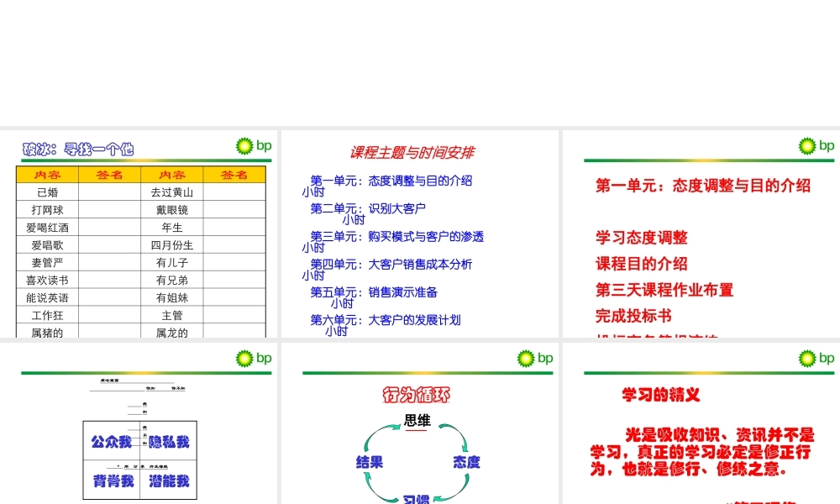This screenshot has width=840, height=504.
Task: Click table cell 有姐妹
Action: point(172,298)
